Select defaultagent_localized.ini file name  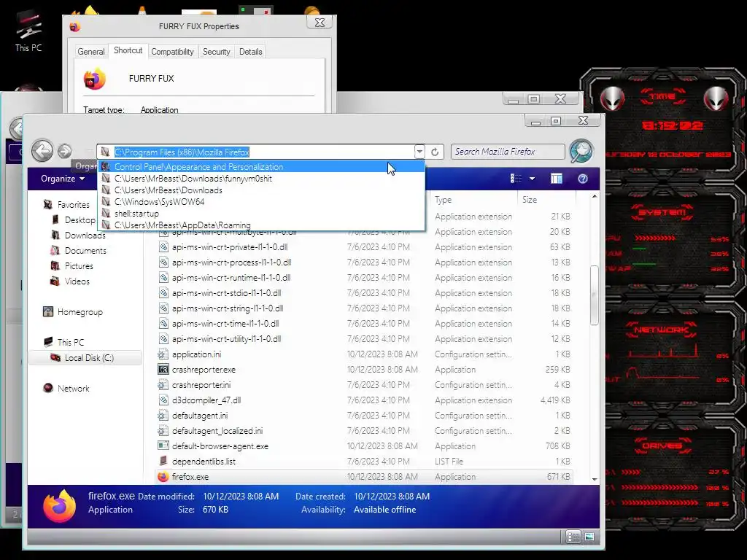pyautogui.click(x=217, y=431)
